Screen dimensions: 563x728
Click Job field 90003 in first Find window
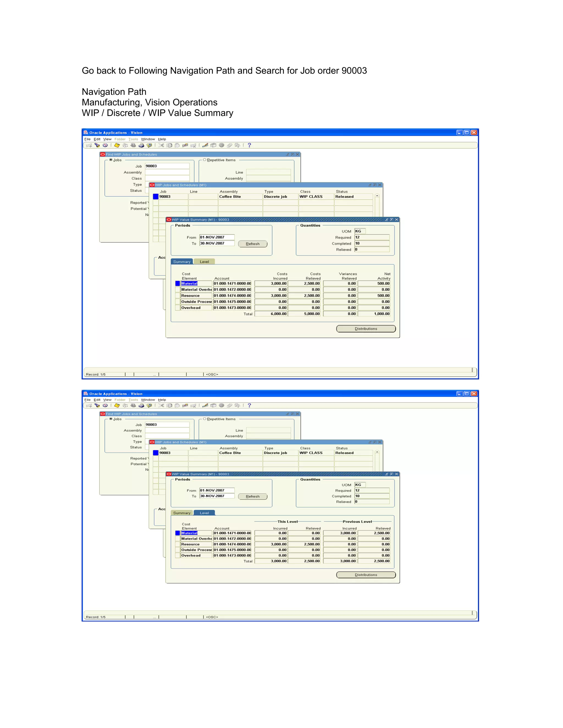click(167, 166)
